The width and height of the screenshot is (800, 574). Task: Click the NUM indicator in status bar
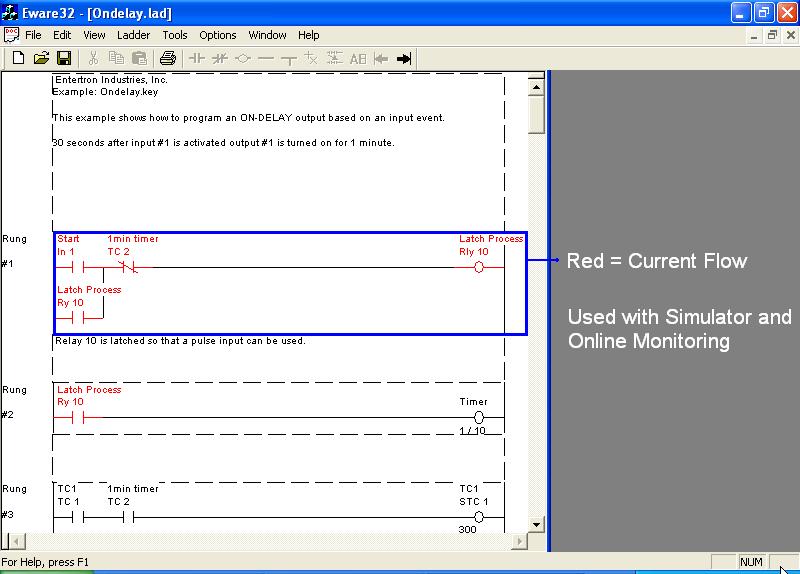(751, 562)
